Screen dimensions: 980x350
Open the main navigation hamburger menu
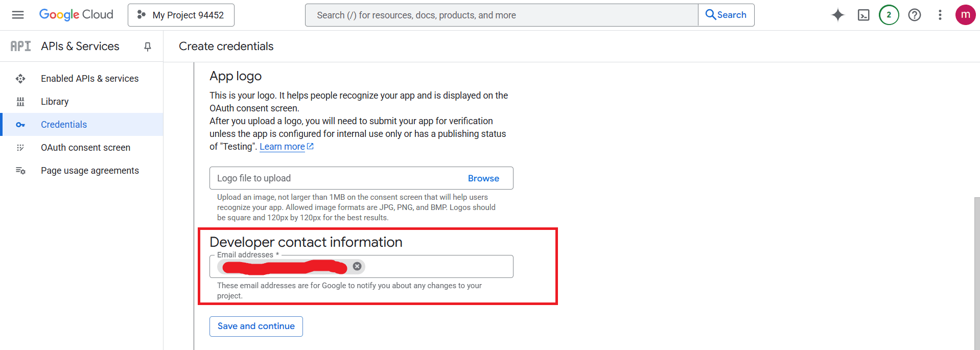18,15
